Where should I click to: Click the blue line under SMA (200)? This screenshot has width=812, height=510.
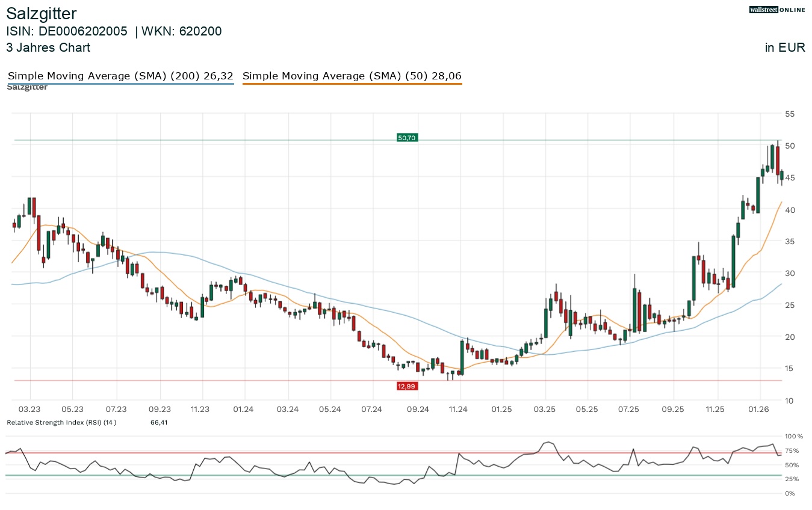click(120, 84)
